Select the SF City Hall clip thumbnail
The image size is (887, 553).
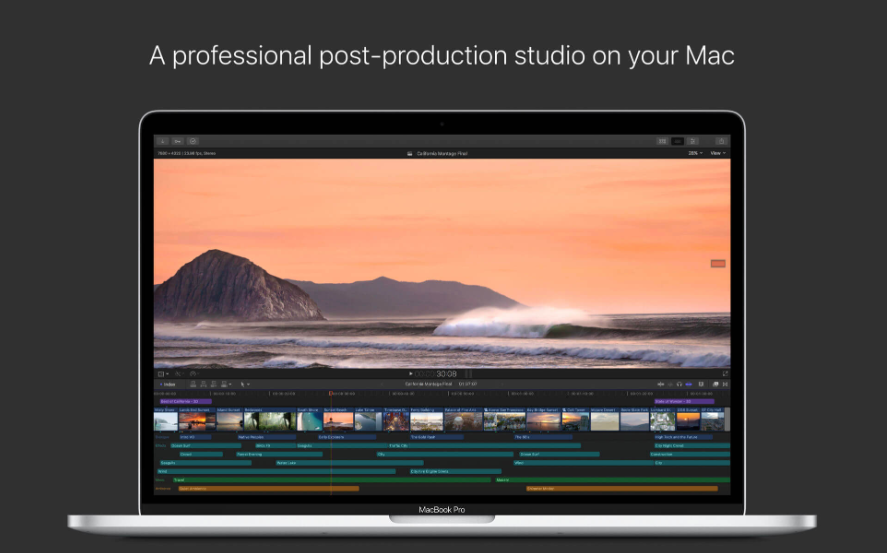tap(713, 421)
